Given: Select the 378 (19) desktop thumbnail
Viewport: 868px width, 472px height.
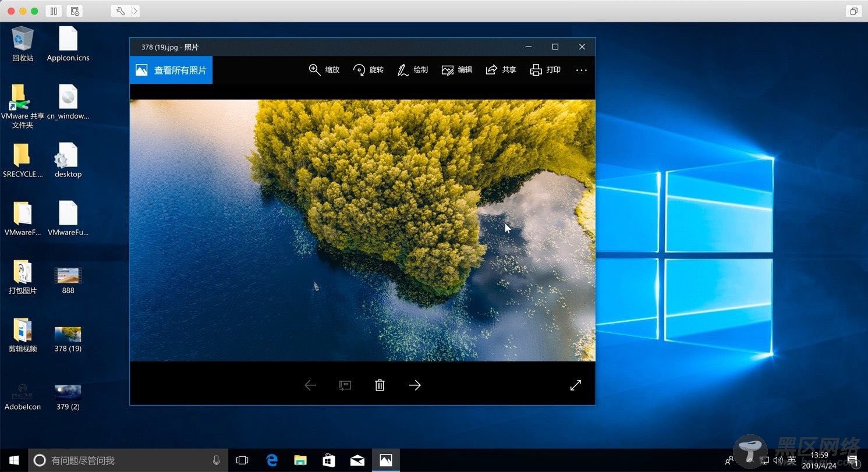Looking at the screenshot, I should [x=68, y=339].
